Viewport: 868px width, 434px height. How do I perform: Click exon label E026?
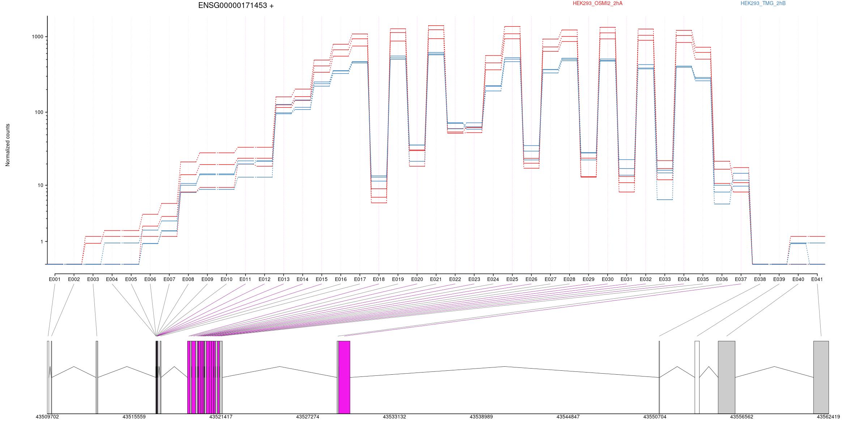(531, 279)
